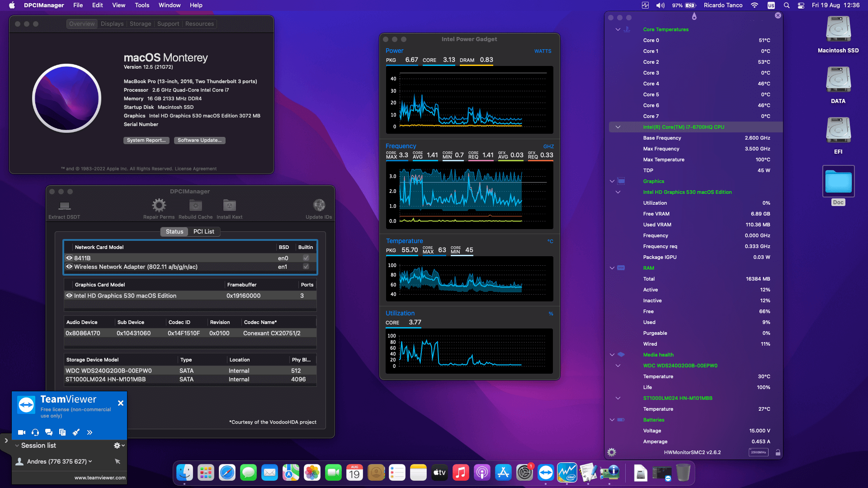Switch to the PCI List tab
The height and width of the screenshot is (488, 868).
click(x=204, y=231)
